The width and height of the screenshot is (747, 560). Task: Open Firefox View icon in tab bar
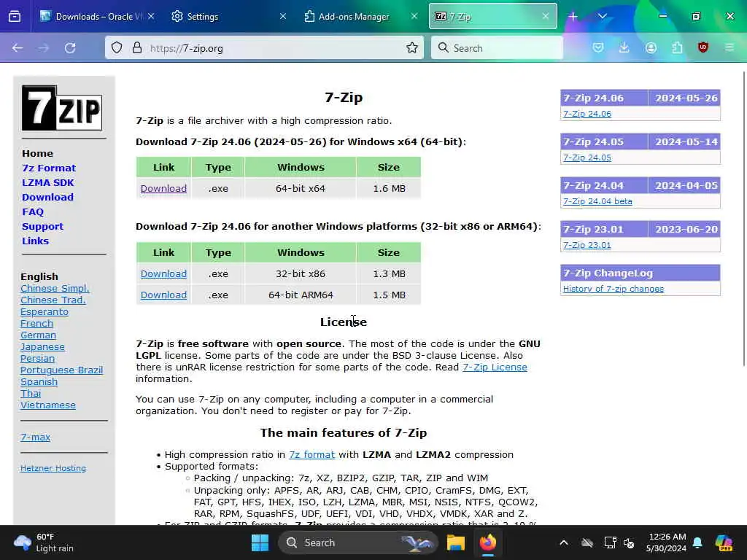pyautogui.click(x=15, y=16)
